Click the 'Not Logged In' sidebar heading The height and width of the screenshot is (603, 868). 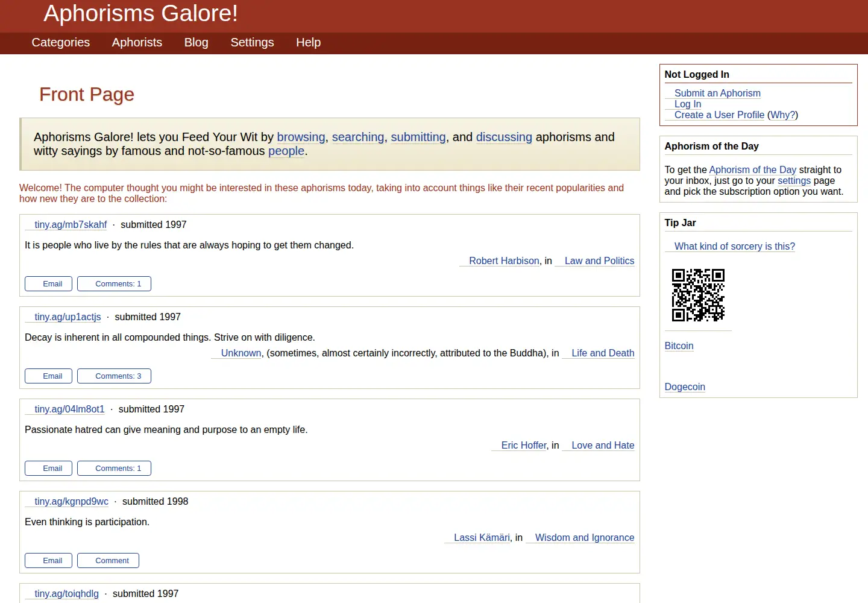pyautogui.click(x=697, y=74)
